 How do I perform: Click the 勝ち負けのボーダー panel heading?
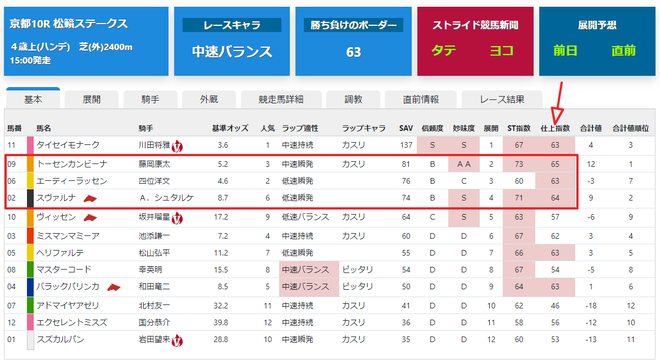coord(354,25)
